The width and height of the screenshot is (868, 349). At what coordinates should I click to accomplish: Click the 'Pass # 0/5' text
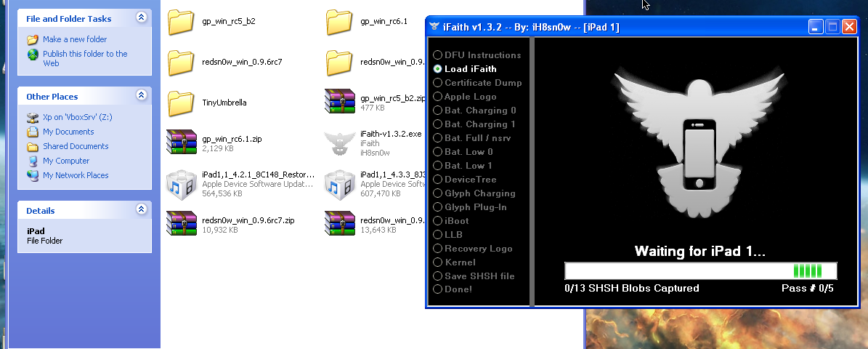click(x=807, y=288)
